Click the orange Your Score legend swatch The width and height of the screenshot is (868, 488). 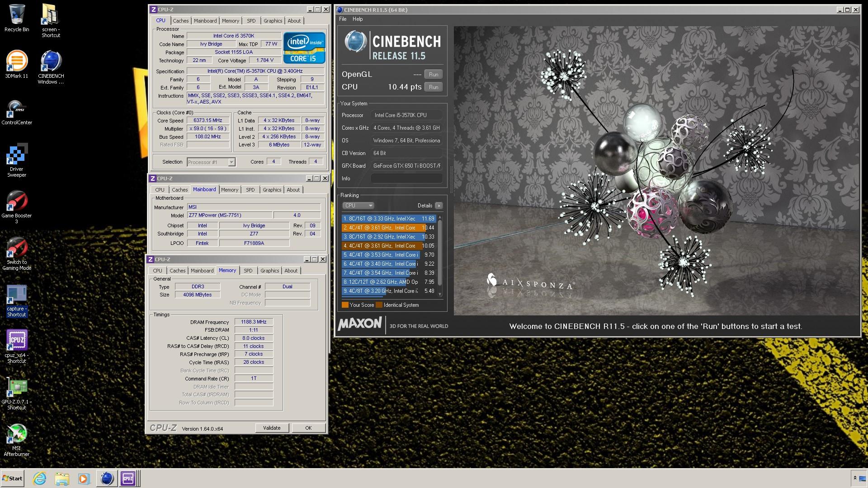(x=345, y=305)
